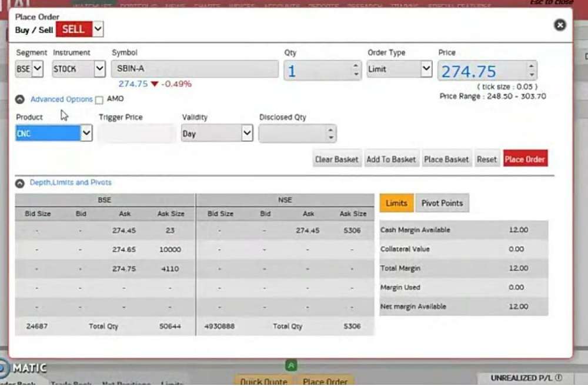This screenshot has width=588, height=386.
Task: Increase quantity using Qty stepper
Action: point(356,66)
